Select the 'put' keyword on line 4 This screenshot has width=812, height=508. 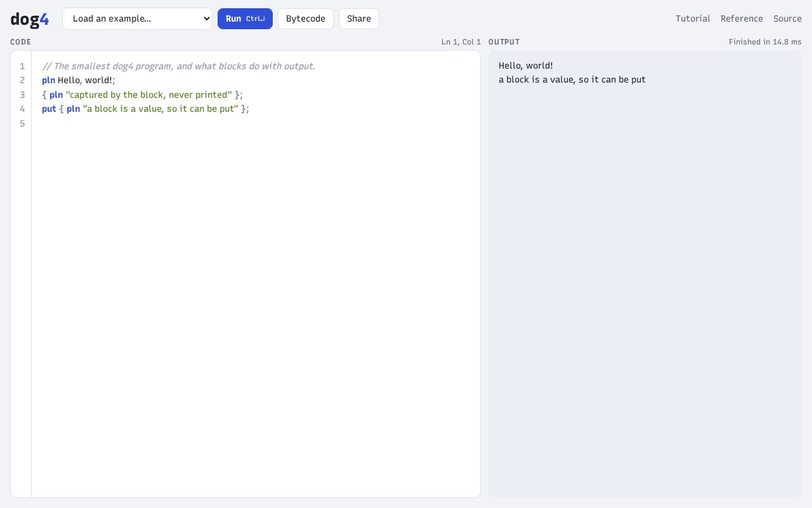coord(49,109)
